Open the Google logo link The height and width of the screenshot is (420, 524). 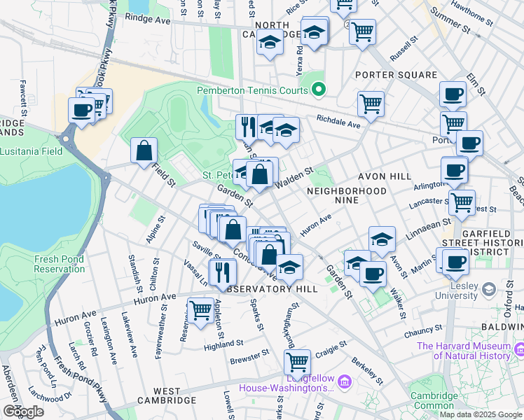[23, 412]
